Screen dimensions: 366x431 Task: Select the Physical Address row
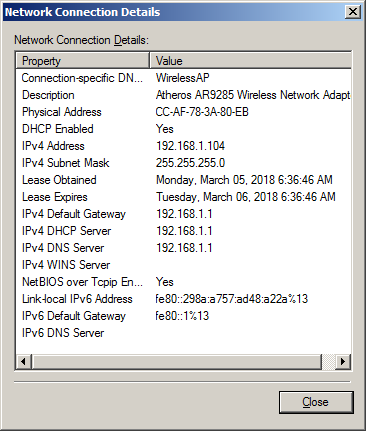tap(183, 112)
